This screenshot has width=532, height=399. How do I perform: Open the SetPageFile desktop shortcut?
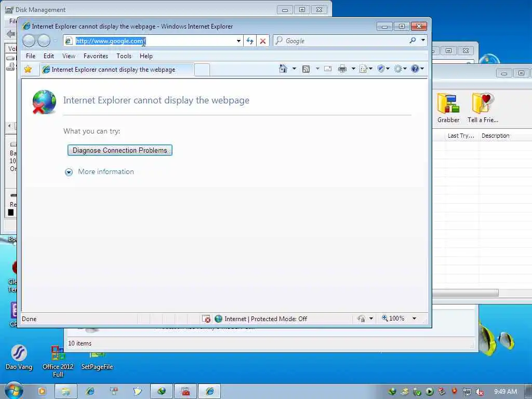[x=97, y=361]
